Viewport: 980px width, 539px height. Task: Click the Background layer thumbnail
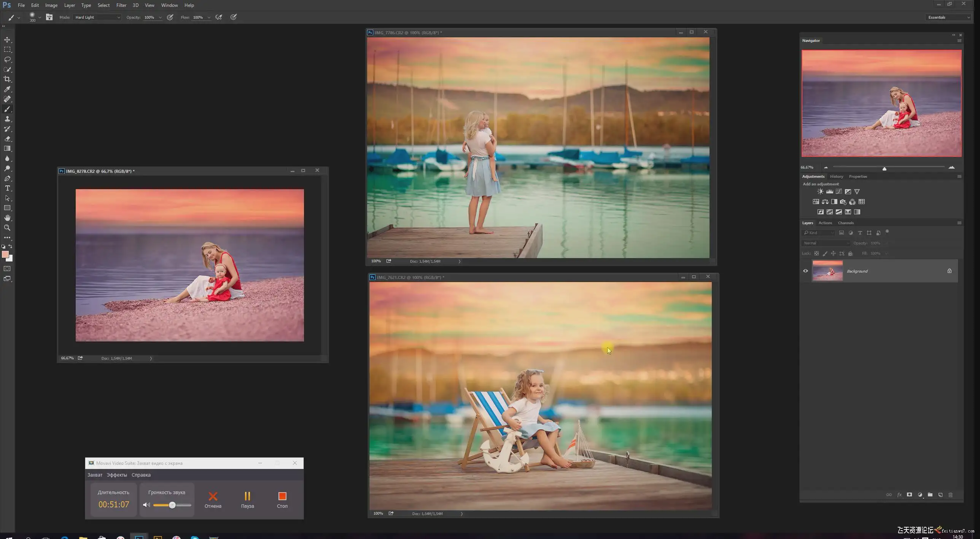[x=827, y=271]
